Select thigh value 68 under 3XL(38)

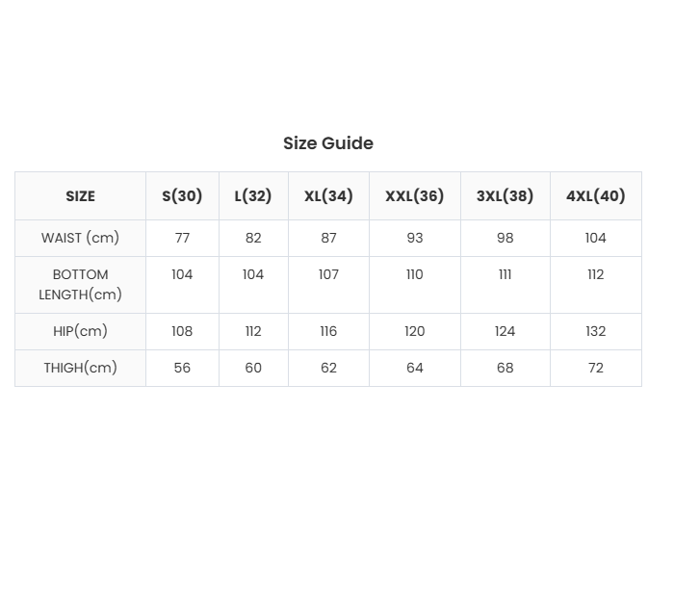tap(505, 368)
